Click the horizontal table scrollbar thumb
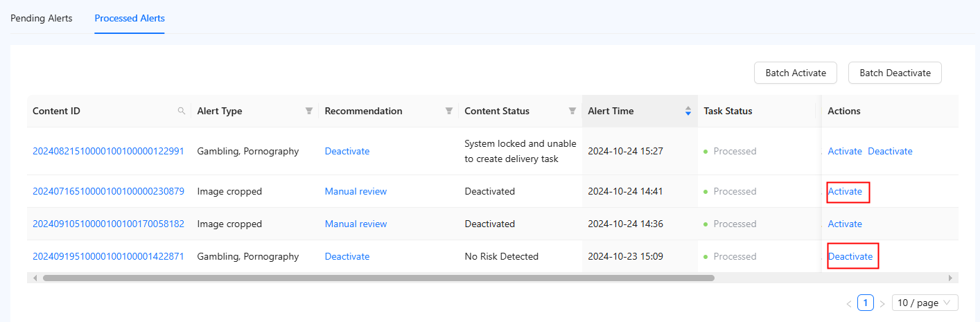980x322 pixels. tap(378, 278)
